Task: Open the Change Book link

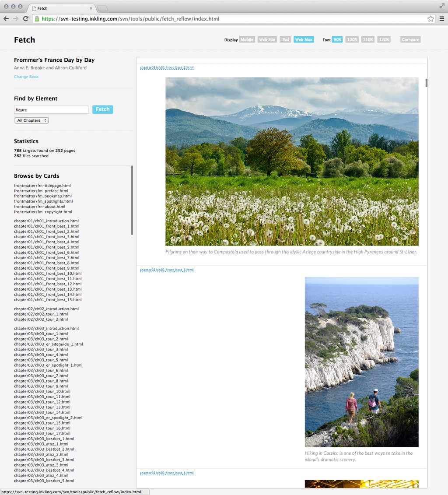Action: (26, 77)
